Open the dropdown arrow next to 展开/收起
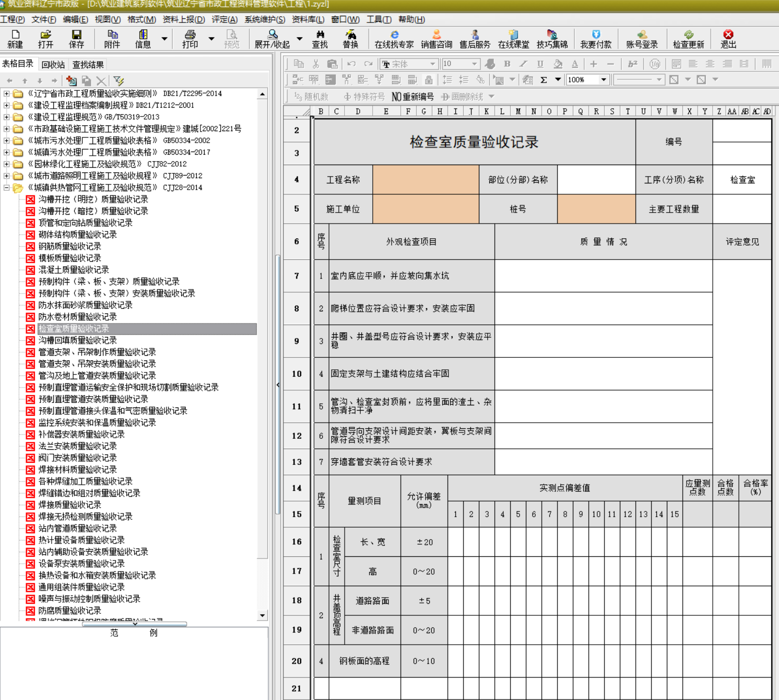 pyautogui.click(x=300, y=39)
